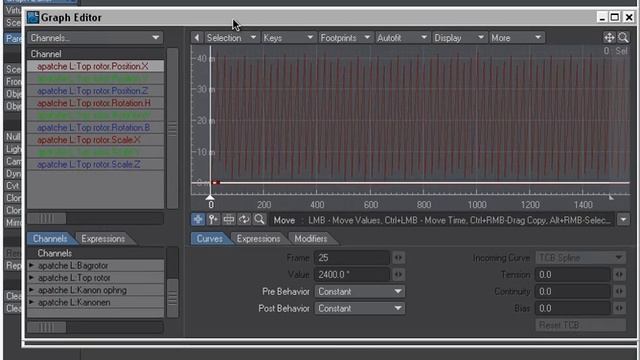Screen dimensions: 640x360
Task: Click the Channel column header
Action: click(96, 54)
